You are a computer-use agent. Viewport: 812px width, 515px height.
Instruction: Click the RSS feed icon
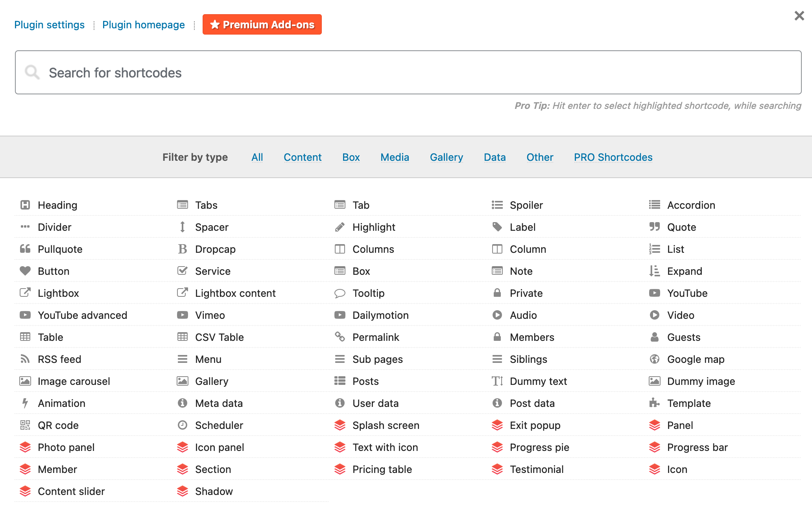(25, 359)
